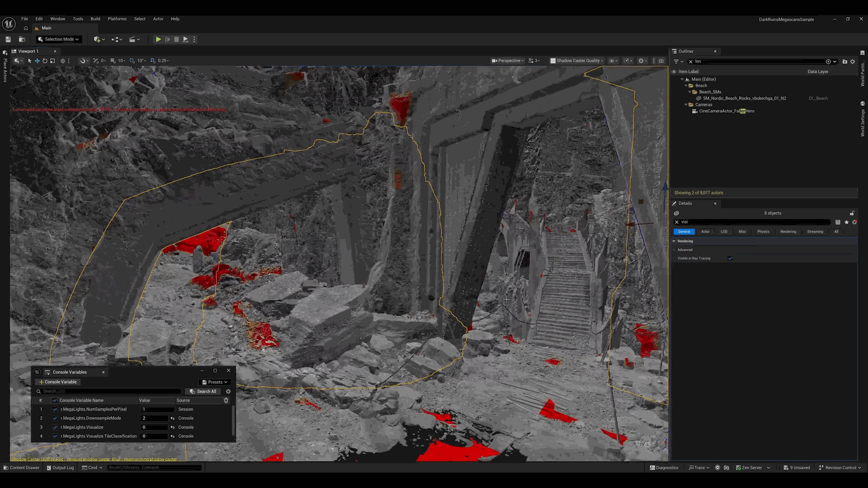Select CineCameraActor_FallenHero in Outliner
This screenshot has height=488, width=868.
pyautogui.click(x=726, y=111)
